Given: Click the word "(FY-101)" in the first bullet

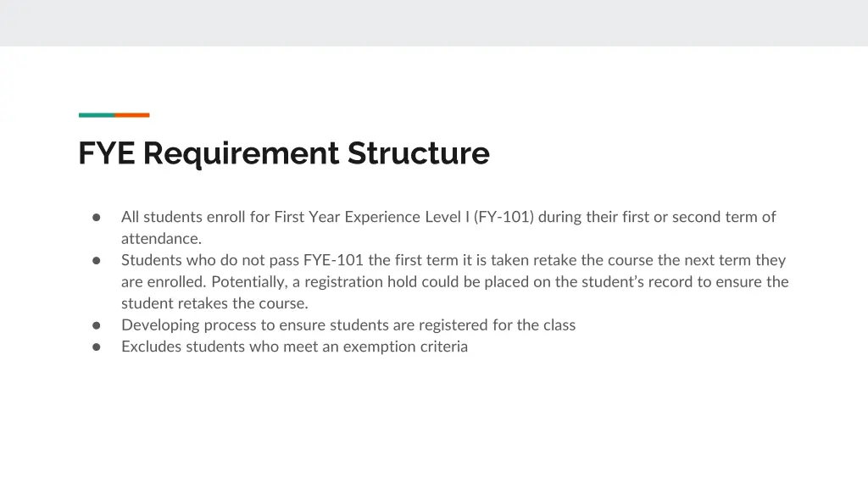Looking at the screenshot, I should [x=504, y=217].
